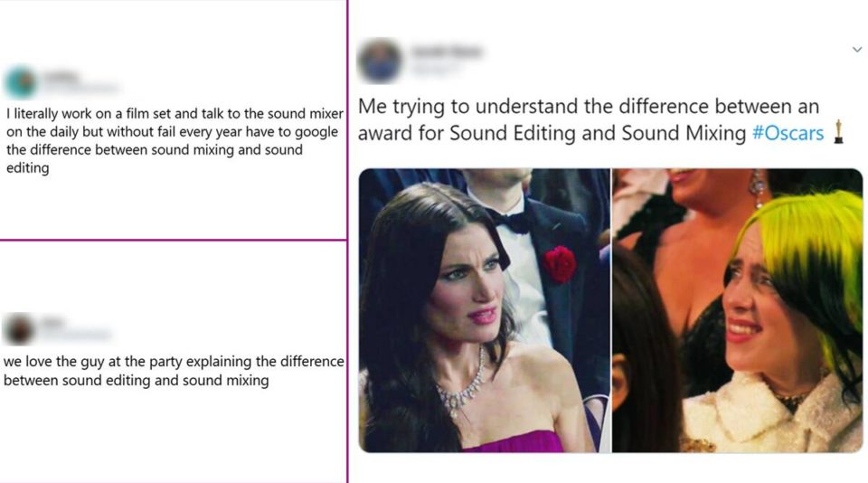Viewport: 868px width, 483px height.
Task: Click the vertical purple divider line
Action: pos(347,241)
